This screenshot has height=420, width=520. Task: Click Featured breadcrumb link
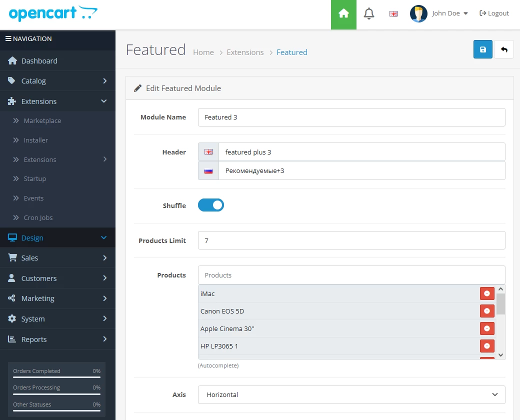point(292,52)
